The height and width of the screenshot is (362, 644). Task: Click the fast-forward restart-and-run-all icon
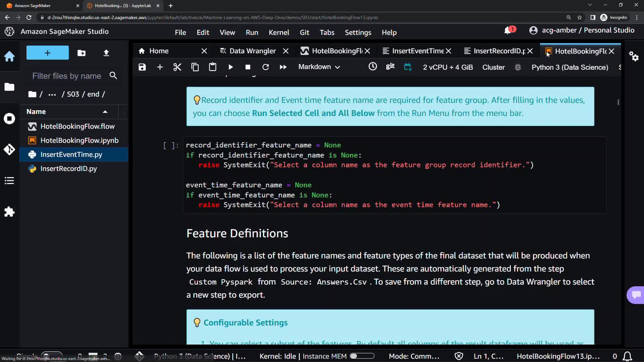283,67
